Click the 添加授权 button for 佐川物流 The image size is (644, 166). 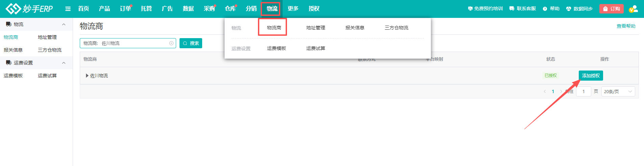(x=591, y=76)
